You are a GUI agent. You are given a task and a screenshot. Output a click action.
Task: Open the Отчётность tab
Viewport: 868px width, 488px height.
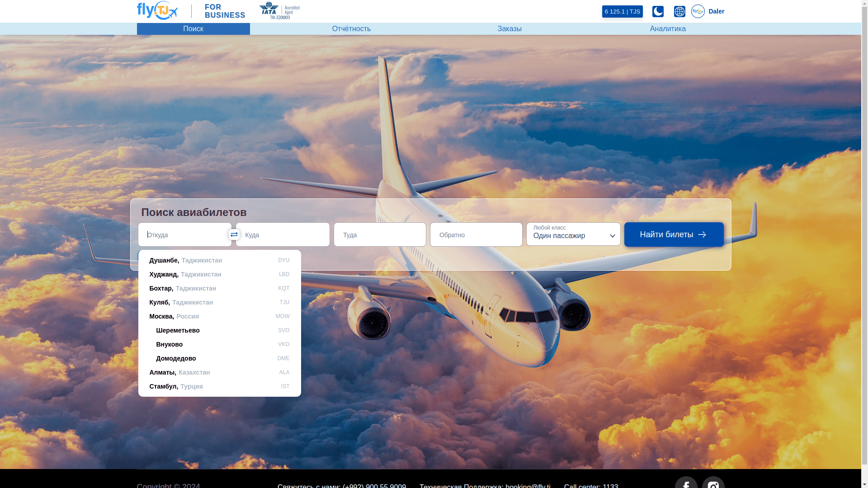(351, 29)
